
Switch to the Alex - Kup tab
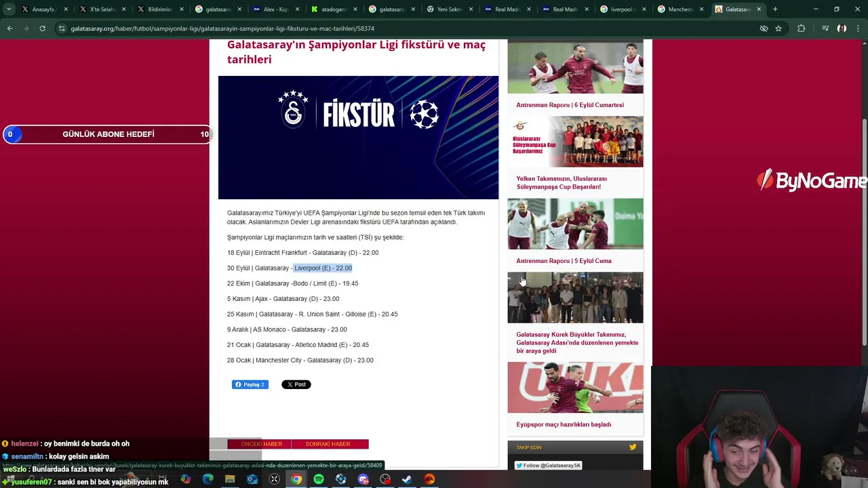click(x=275, y=9)
